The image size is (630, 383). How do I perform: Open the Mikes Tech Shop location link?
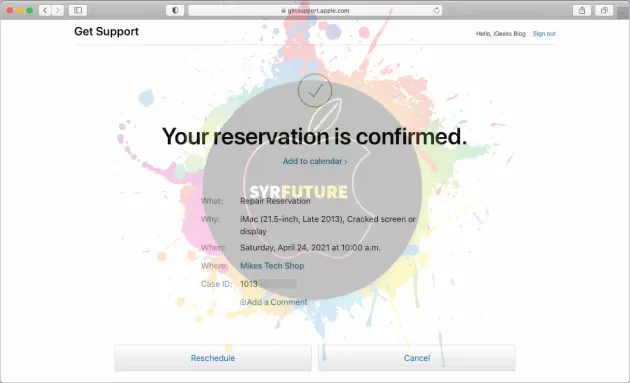tap(272, 266)
